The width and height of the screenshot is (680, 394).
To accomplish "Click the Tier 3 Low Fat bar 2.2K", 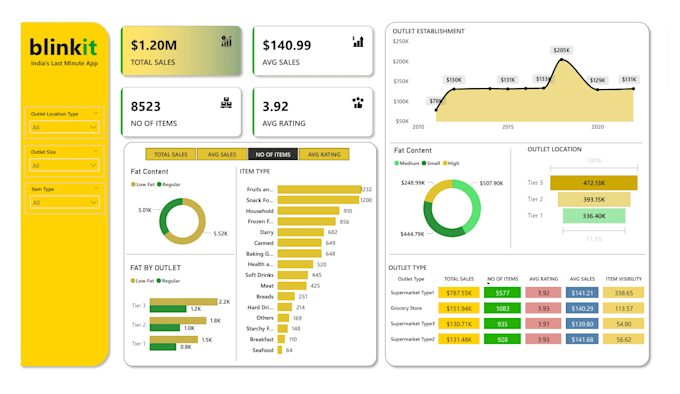I will pos(183,302).
